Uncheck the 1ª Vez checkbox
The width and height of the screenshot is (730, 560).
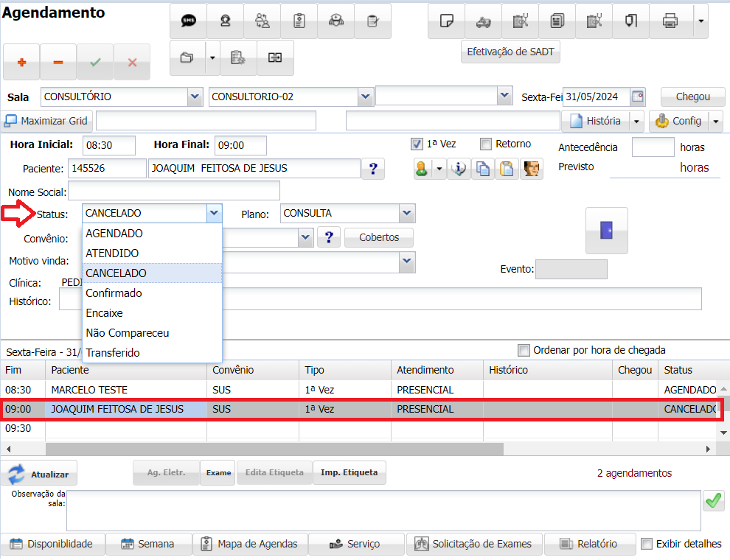(x=417, y=144)
